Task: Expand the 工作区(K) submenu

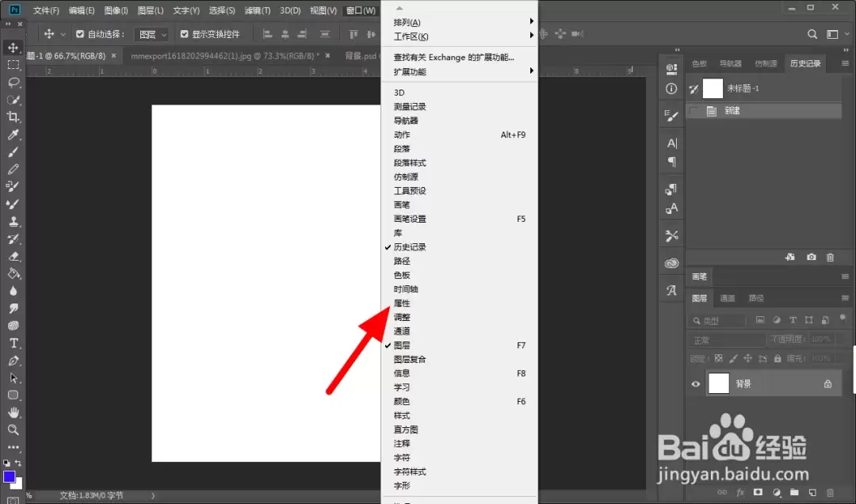Action: (459, 36)
